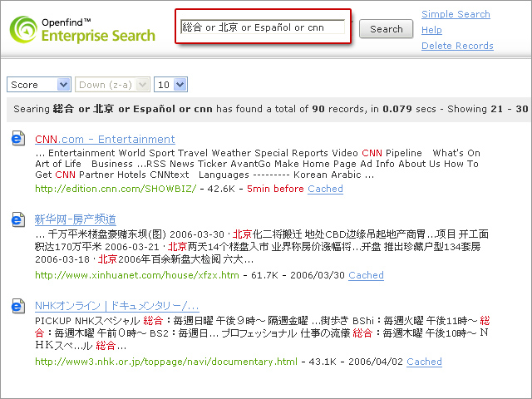Click the 43.1K file size text
Screen dimensions: 532x399
(323, 362)
